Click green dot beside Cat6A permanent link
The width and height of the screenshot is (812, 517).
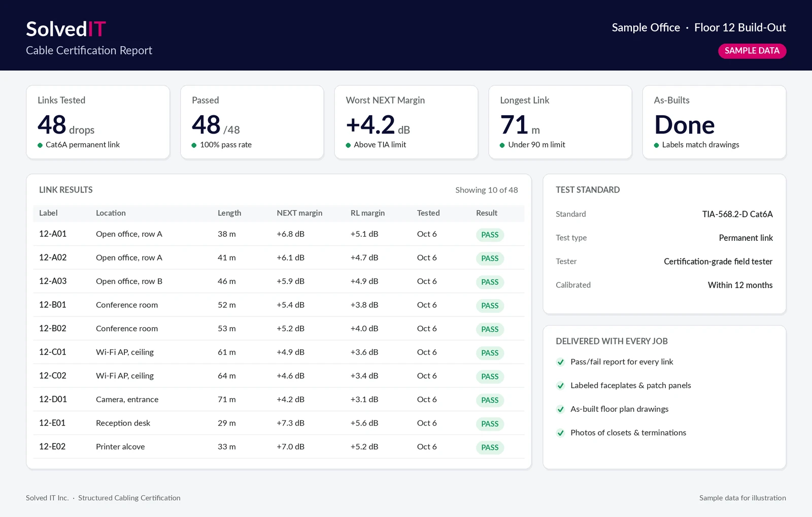point(40,145)
